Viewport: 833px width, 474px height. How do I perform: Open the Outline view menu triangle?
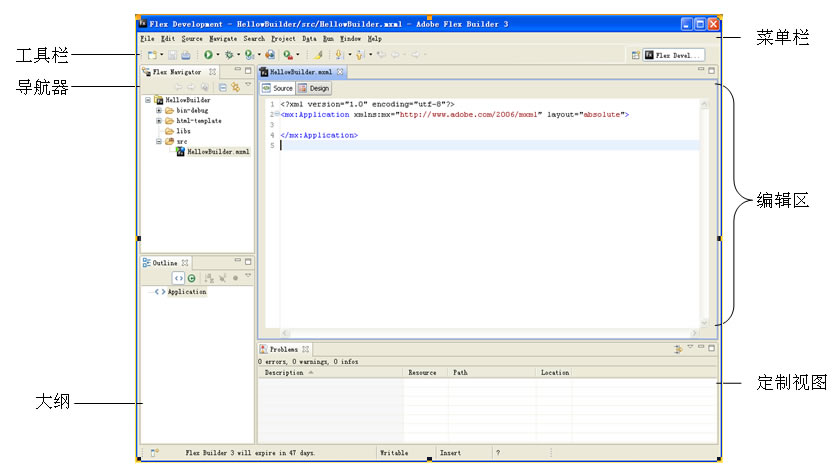coord(248,275)
